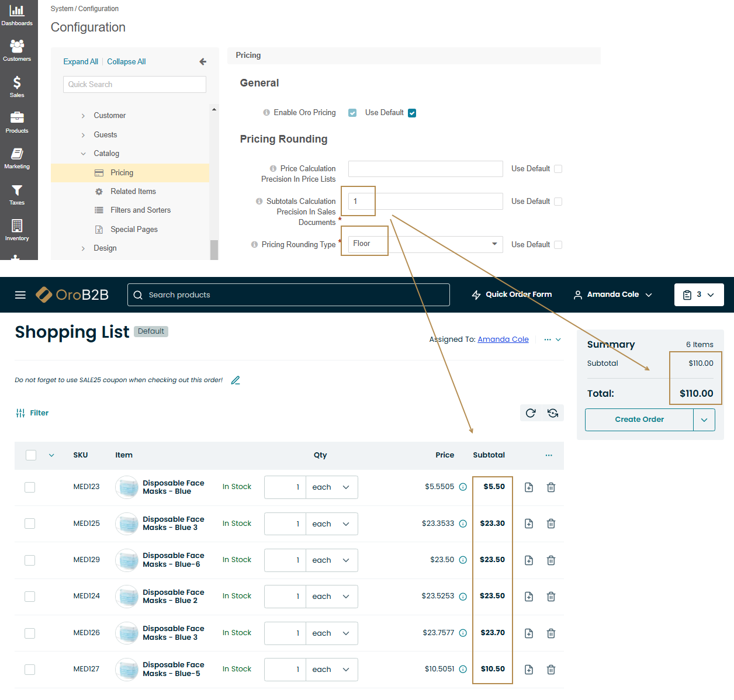Edit the shopping list note with pencil icon

tap(236, 380)
